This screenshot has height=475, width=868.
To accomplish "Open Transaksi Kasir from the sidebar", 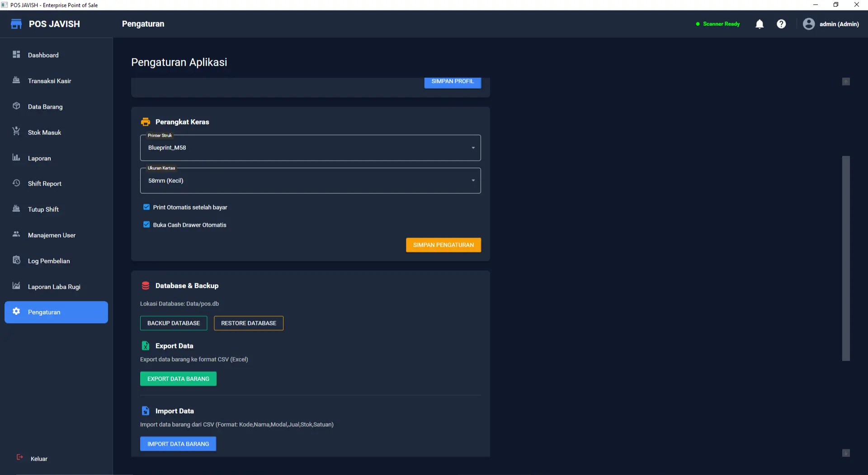I will pos(49,81).
